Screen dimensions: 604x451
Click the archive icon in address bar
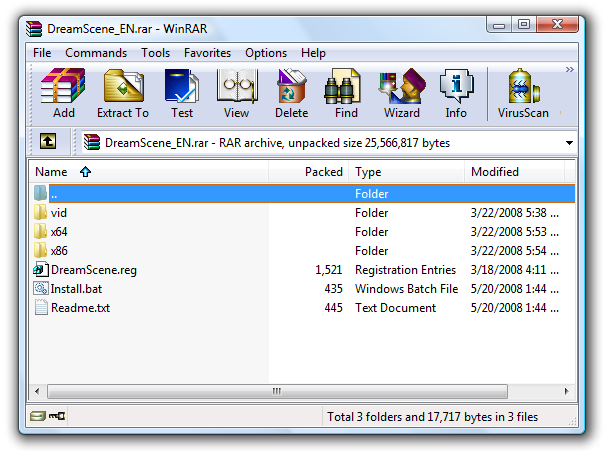(92, 142)
